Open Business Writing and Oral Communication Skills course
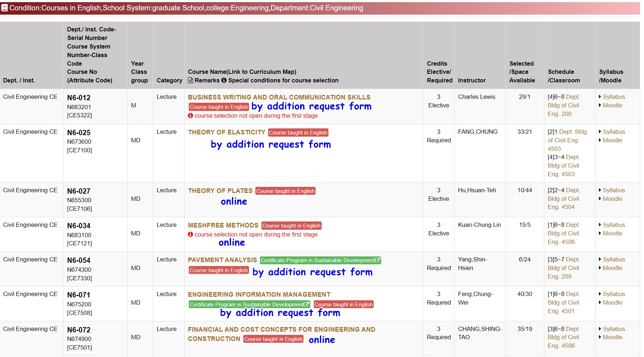Image resolution: width=644 pixels, height=357 pixels. 279,97
